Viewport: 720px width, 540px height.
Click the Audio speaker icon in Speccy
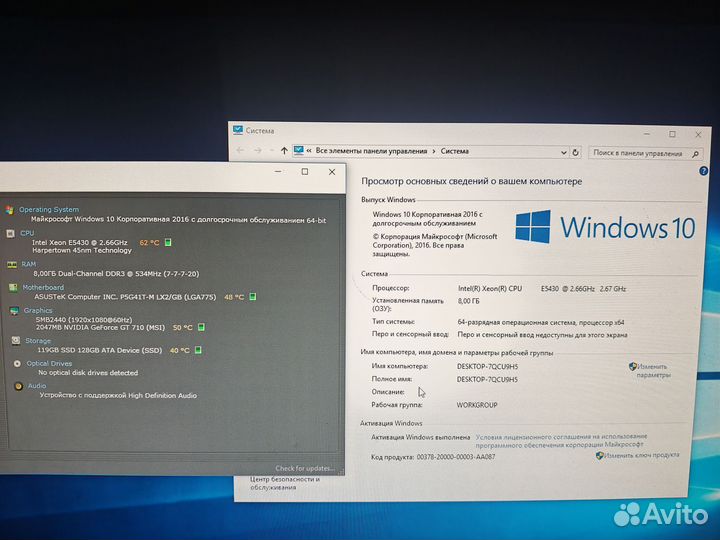point(18,386)
